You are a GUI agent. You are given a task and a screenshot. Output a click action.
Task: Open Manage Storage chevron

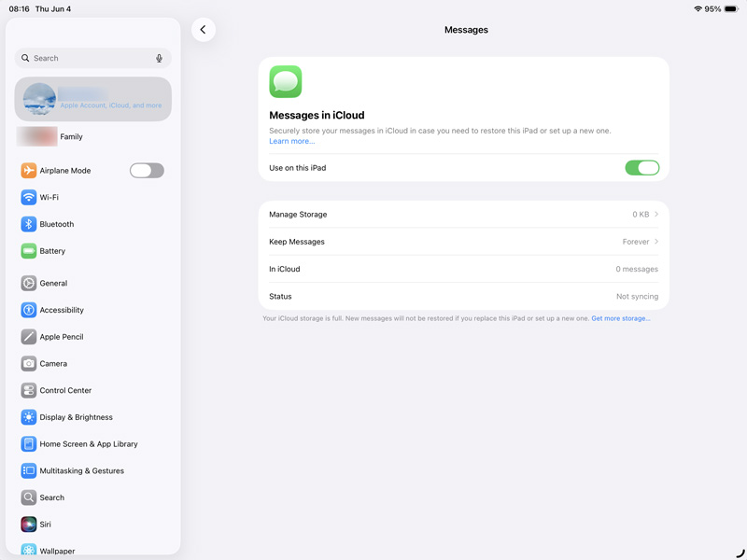pos(656,215)
